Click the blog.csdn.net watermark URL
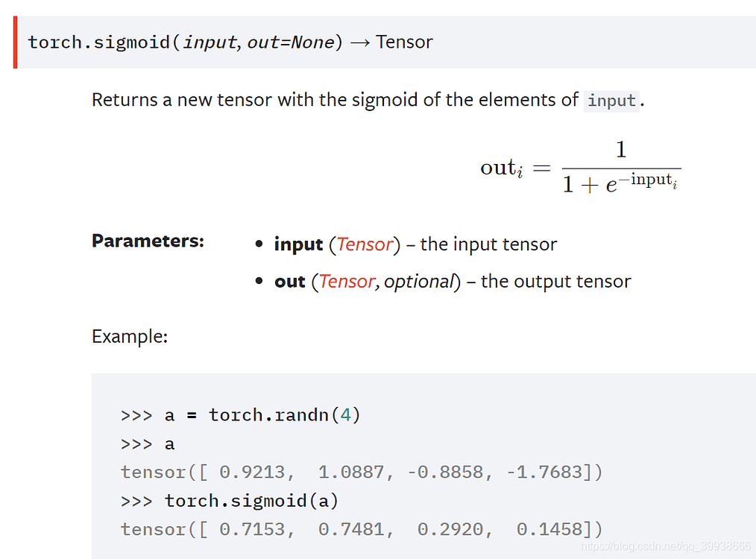This screenshot has width=756, height=559. pos(665,546)
